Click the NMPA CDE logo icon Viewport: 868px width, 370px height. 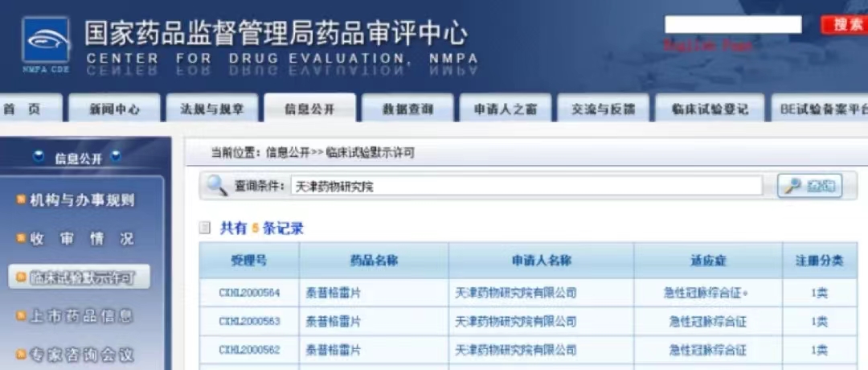pos(45,40)
